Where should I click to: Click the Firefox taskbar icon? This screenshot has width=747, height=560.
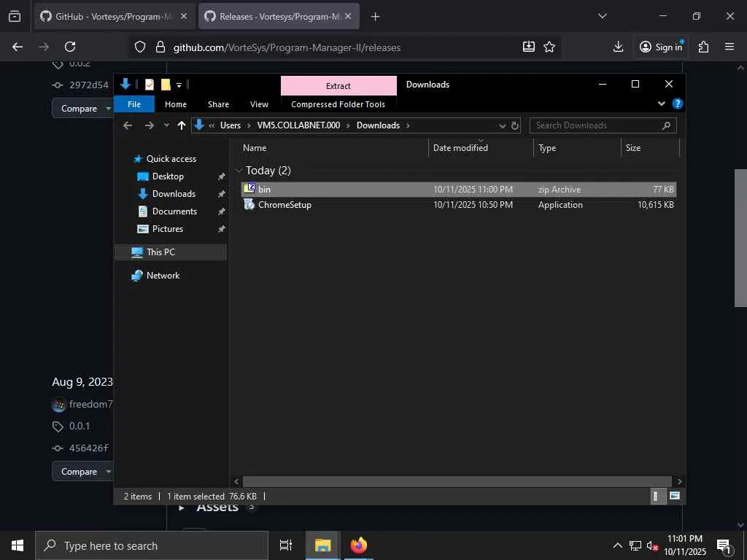[359, 545]
